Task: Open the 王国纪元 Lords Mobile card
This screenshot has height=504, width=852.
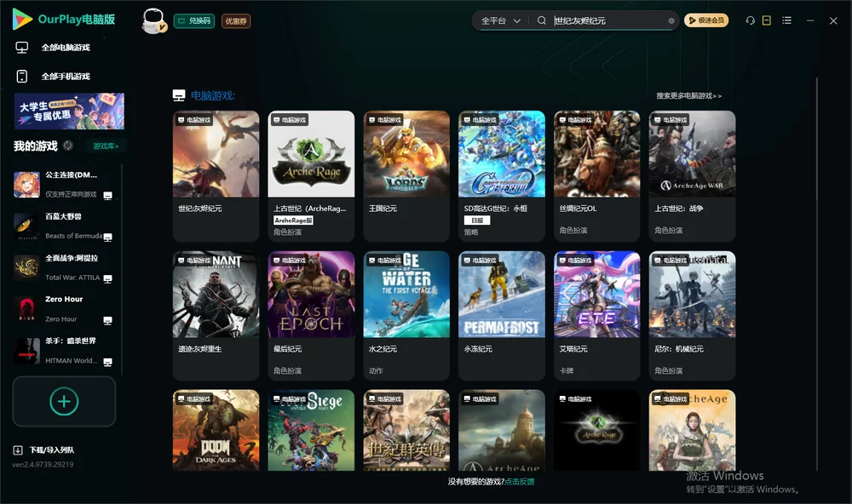Action: coord(406,176)
